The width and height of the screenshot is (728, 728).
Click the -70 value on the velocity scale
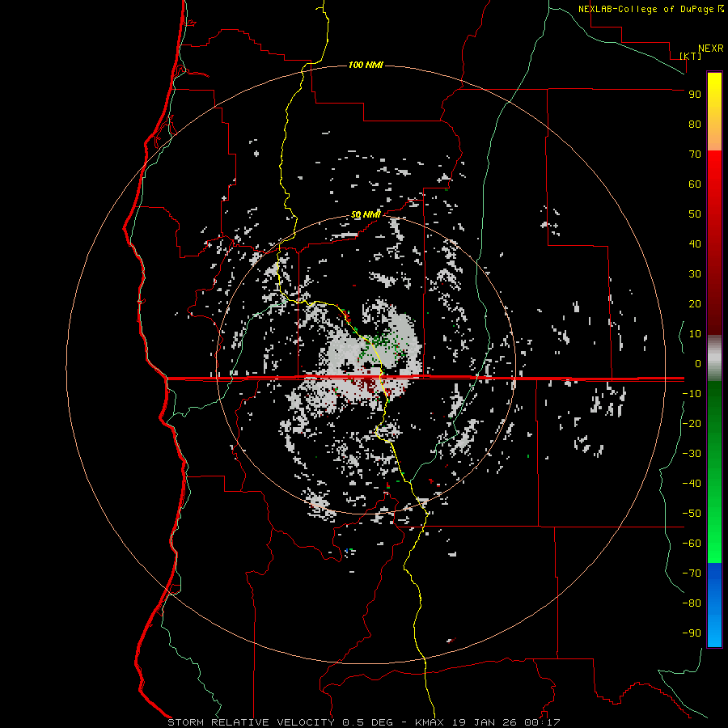(692, 574)
